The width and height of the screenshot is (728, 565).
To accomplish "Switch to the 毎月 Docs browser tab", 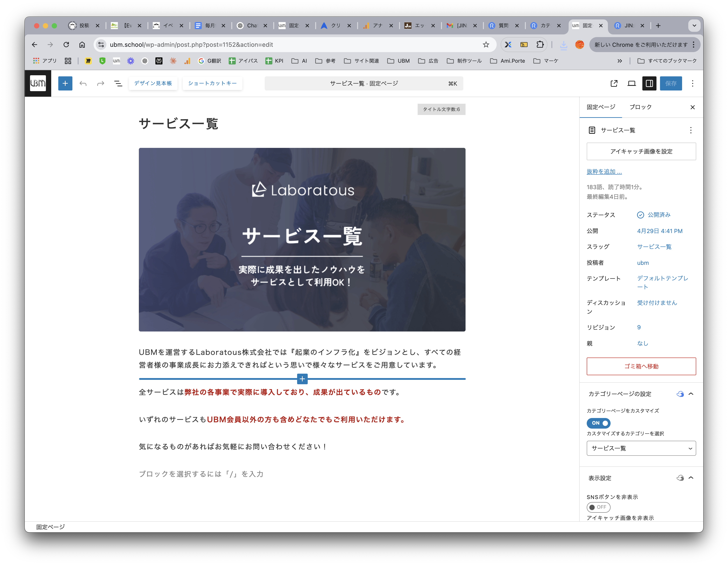I will [x=210, y=26].
